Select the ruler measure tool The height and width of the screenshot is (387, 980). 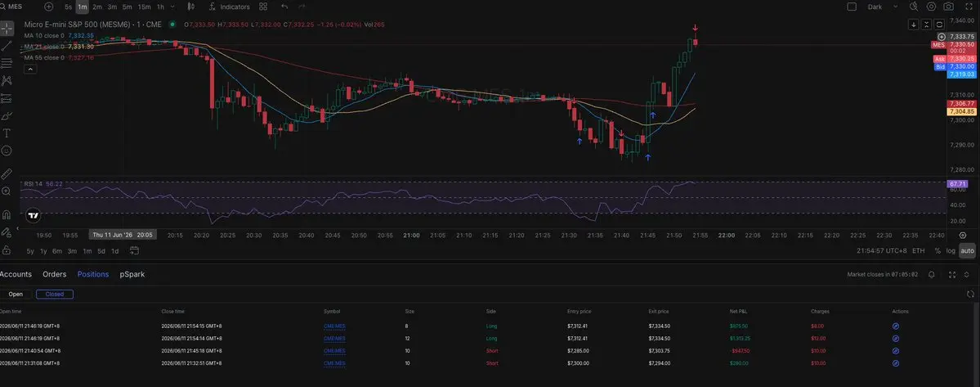7,173
